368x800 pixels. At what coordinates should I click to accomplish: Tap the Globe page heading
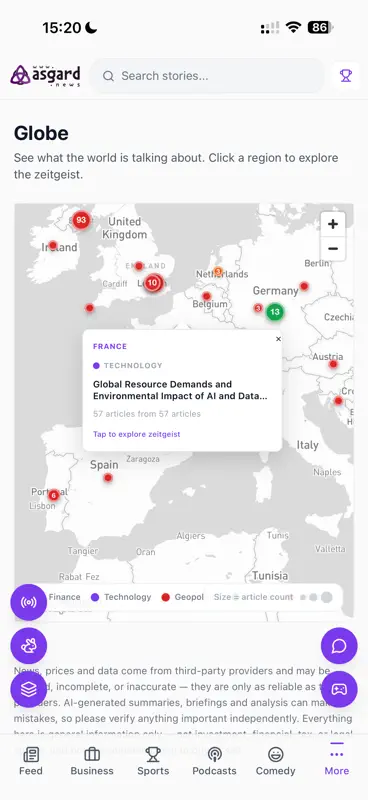coord(41,133)
